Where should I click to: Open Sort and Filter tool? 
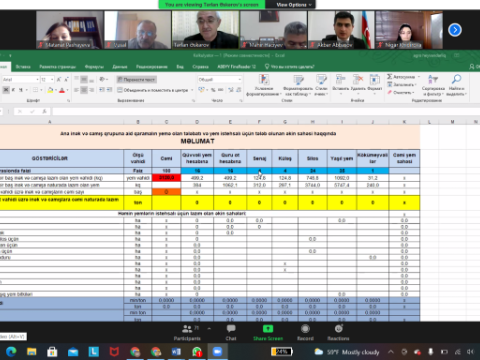tap(433, 85)
